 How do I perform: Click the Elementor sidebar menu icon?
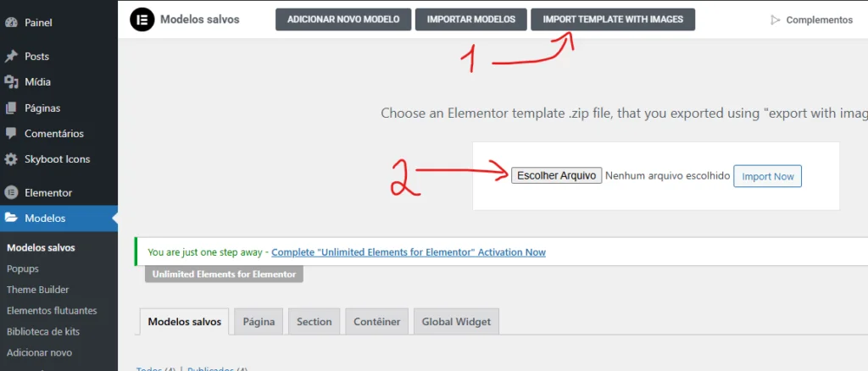pyautogui.click(x=11, y=192)
